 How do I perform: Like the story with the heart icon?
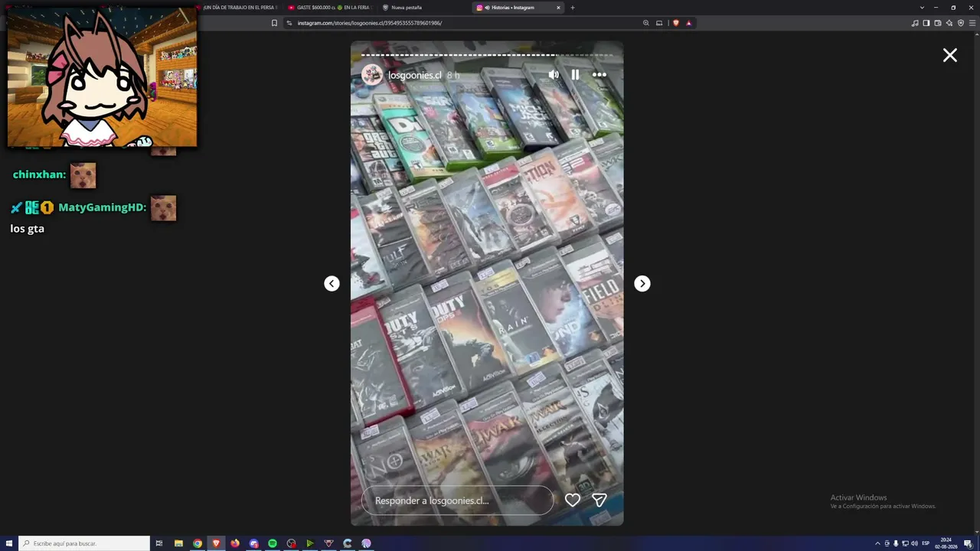573,500
